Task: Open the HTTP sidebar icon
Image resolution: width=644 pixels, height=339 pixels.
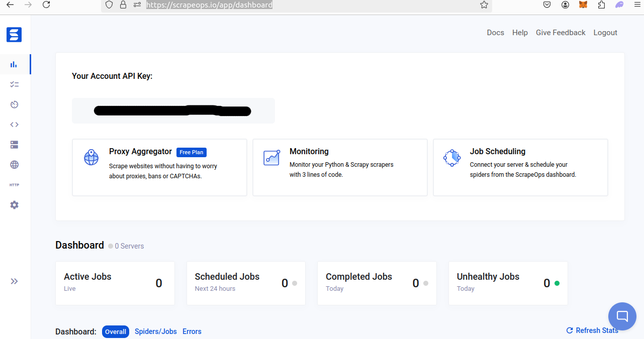Action: click(14, 185)
